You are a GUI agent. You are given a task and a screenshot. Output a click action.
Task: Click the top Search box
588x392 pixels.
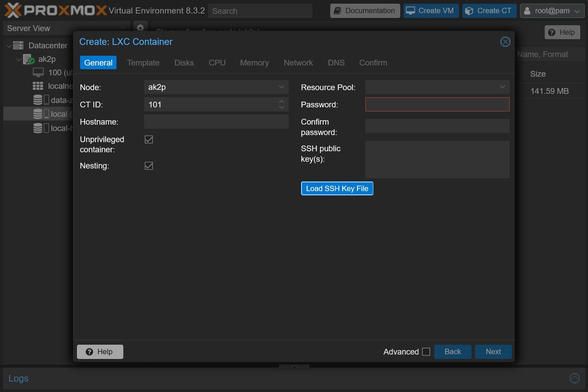pos(260,11)
